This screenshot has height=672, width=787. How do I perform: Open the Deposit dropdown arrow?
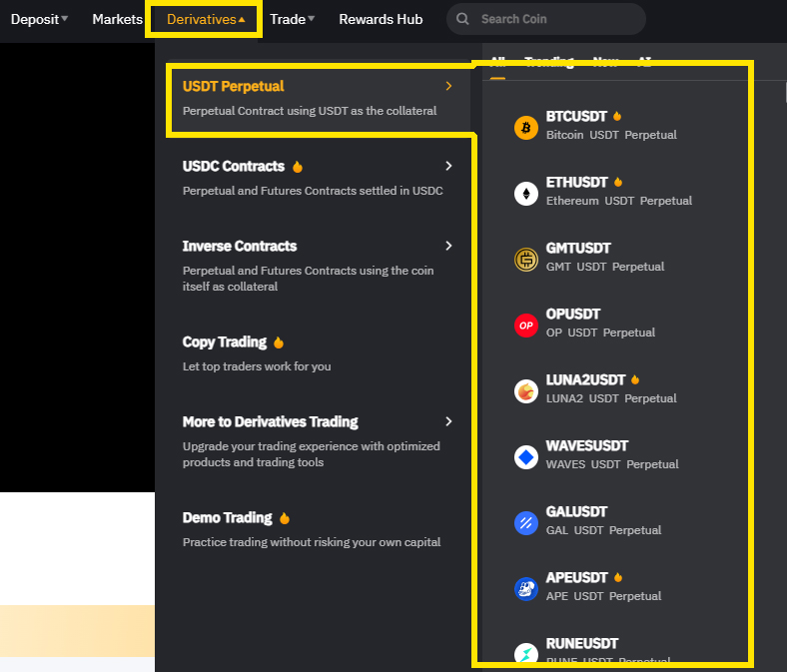[64, 19]
